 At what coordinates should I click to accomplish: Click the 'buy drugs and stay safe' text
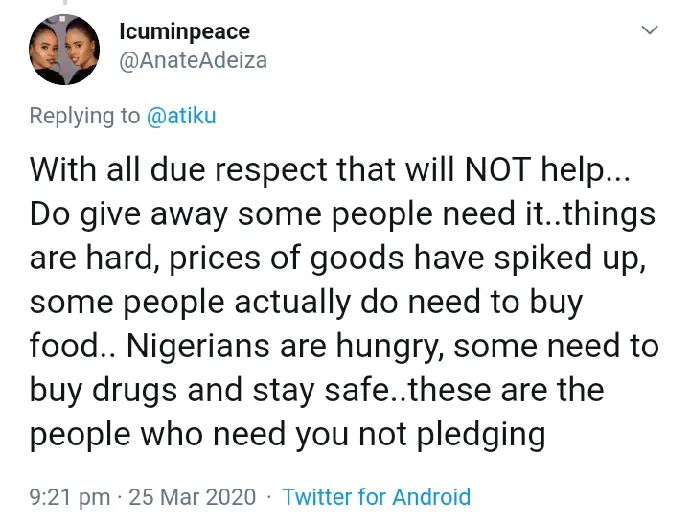pos(209,390)
